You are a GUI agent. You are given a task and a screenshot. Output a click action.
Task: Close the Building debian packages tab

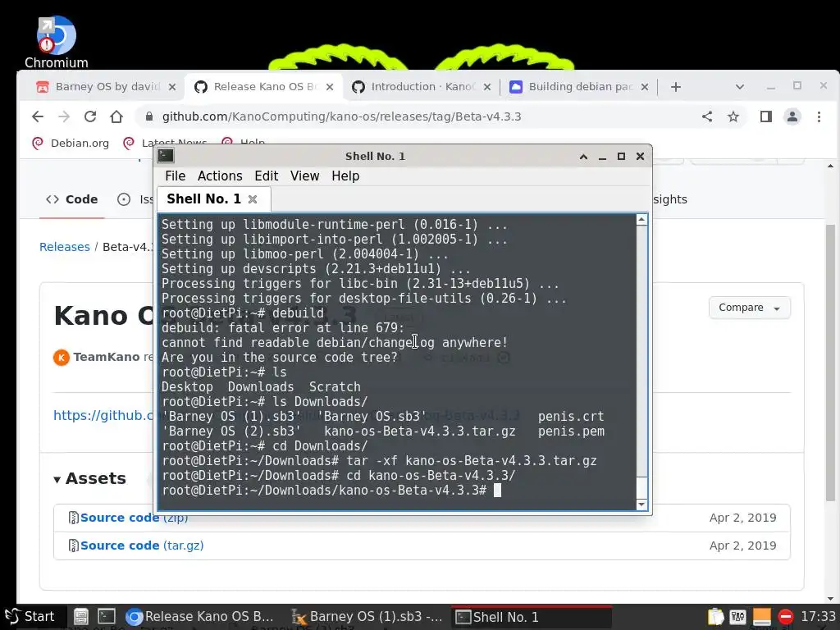[x=645, y=87]
